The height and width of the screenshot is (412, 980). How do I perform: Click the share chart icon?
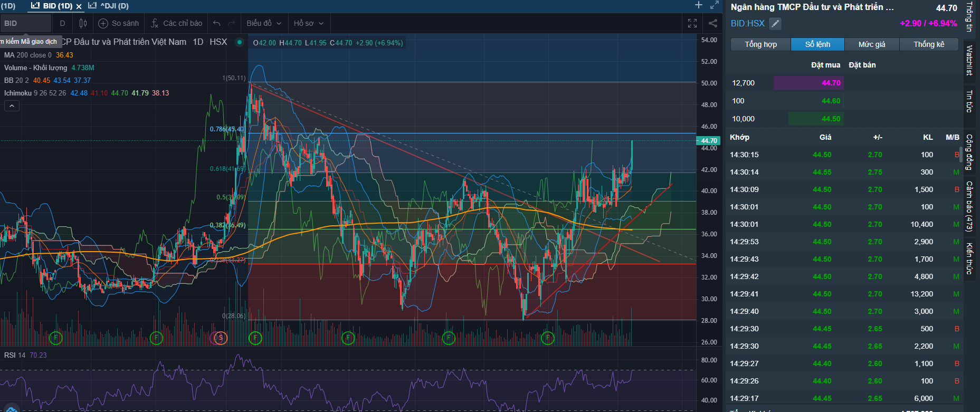tap(712, 23)
